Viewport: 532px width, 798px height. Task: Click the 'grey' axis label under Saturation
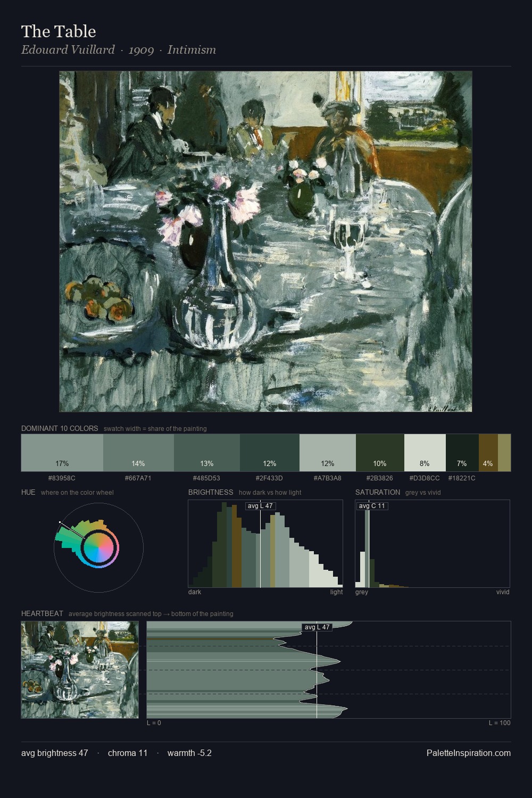pyautogui.click(x=362, y=592)
